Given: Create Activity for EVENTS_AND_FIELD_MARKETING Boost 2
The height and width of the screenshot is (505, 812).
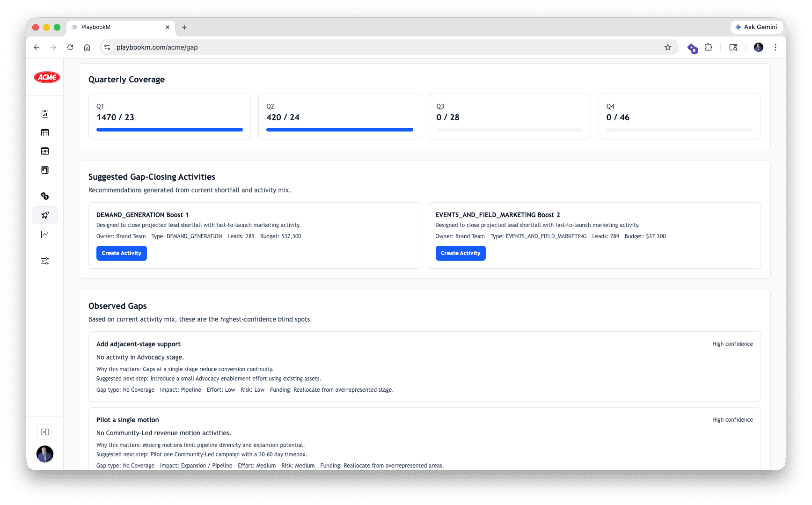Looking at the screenshot, I should 460,253.
